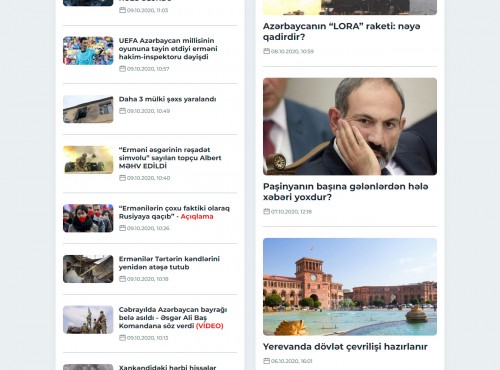Click the Yerevan government building photo
The height and width of the screenshot is (370, 500).
pos(350,287)
